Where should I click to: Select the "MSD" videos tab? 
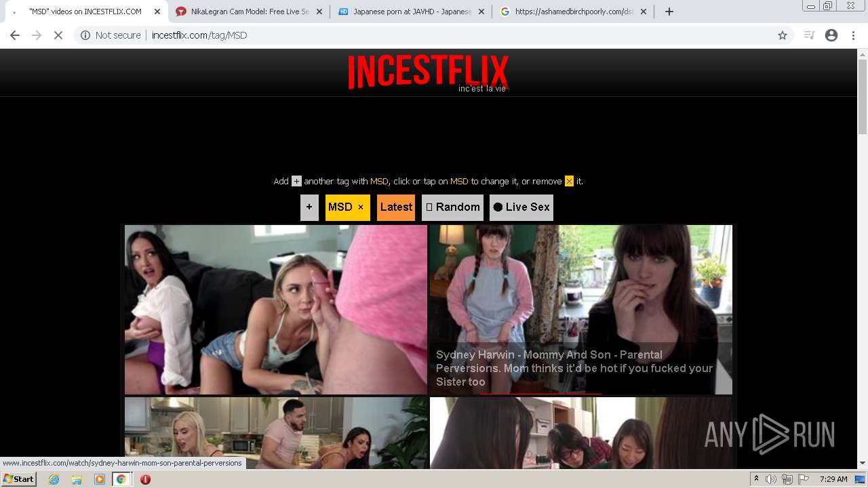(x=85, y=12)
